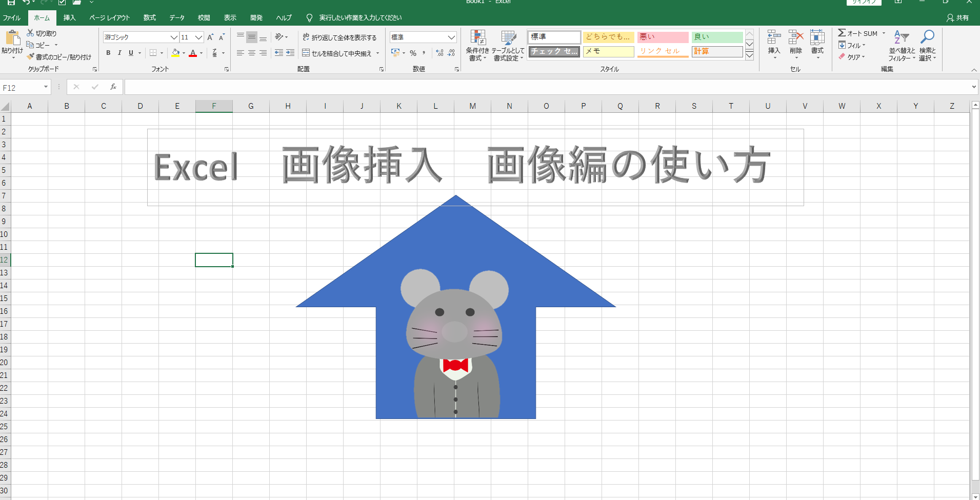This screenshot has width=980, height=500.
Task: Open Conditional Formatting (条件付き書式)
Action: pyautogui.click(x=477, y=46)
